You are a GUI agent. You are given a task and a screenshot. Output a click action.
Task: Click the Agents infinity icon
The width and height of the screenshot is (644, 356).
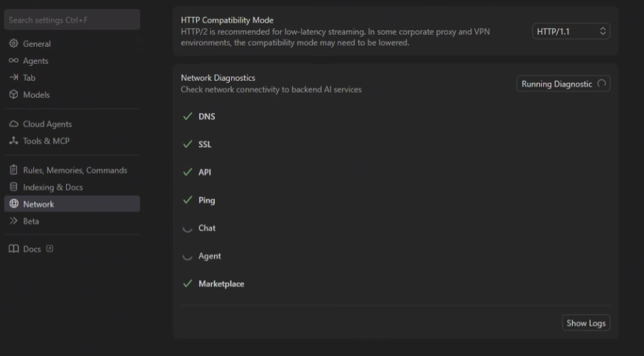pos(13,61)
